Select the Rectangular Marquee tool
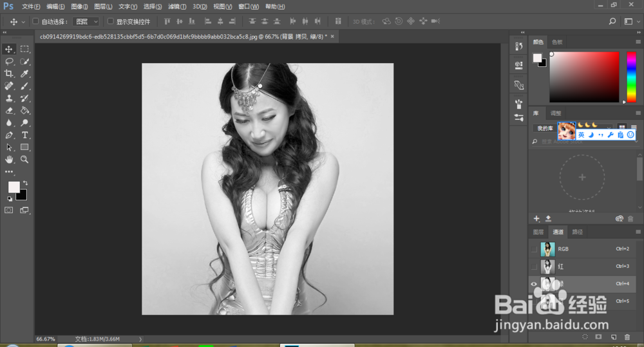 click(x=24, y=50)
